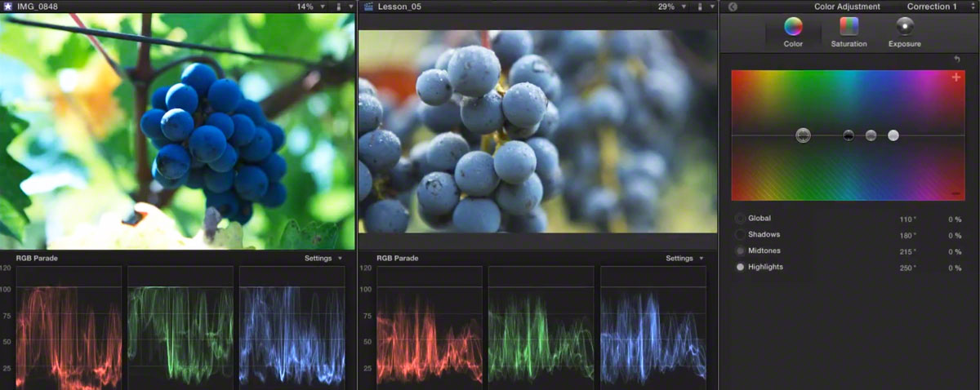Image resolution: width=980 pixels, height=390 pixels.
Task: Click RGB Parade label under IMG_0848 viewer
Action: [37, 259]
